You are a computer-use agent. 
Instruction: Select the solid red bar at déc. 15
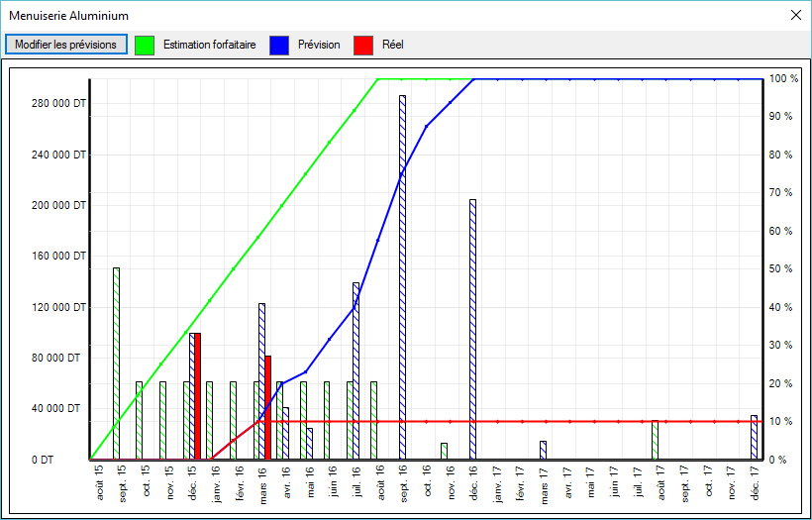pyautogui.click(x=197, y=396)
